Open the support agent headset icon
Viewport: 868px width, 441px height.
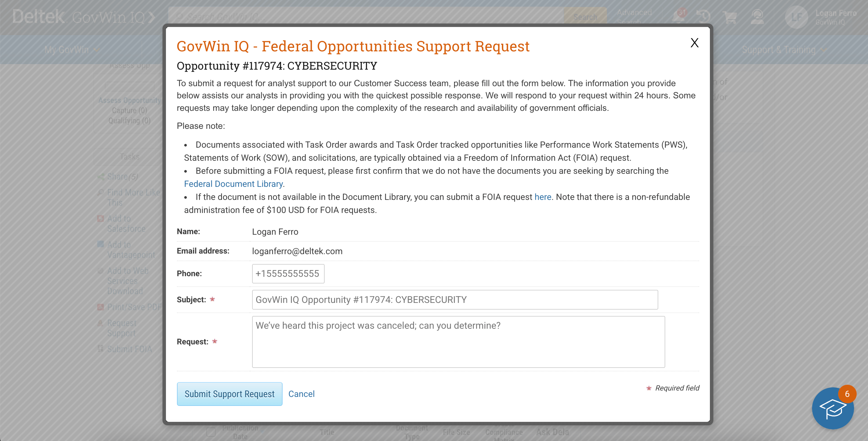click(x=757, y=17)
